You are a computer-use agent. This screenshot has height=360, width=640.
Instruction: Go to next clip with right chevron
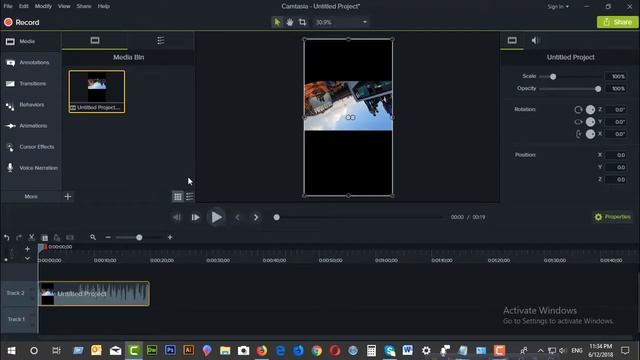click(256, 218)
